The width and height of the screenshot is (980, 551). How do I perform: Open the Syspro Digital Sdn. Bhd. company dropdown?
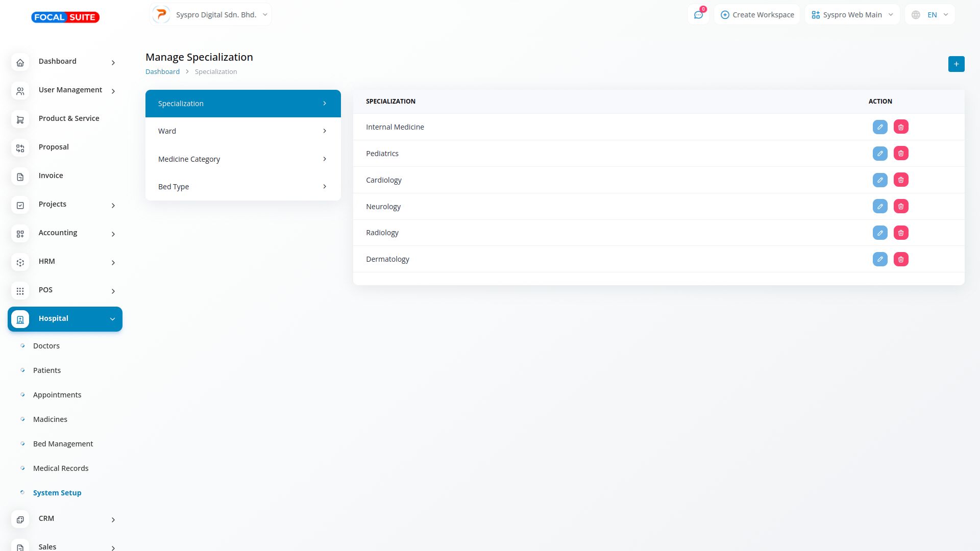pyautogui.click(x=211, y=15)
